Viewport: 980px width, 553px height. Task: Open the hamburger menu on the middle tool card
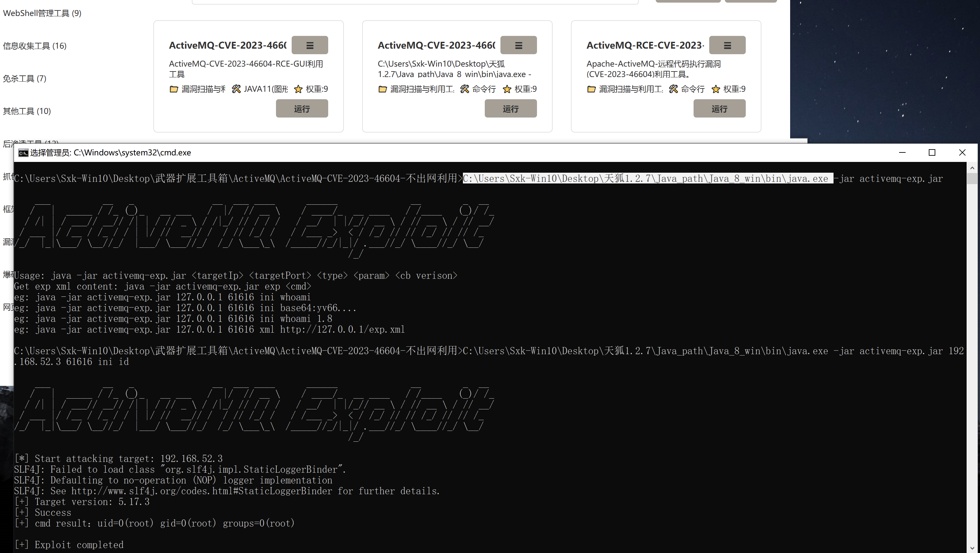[x=518, y=45]
